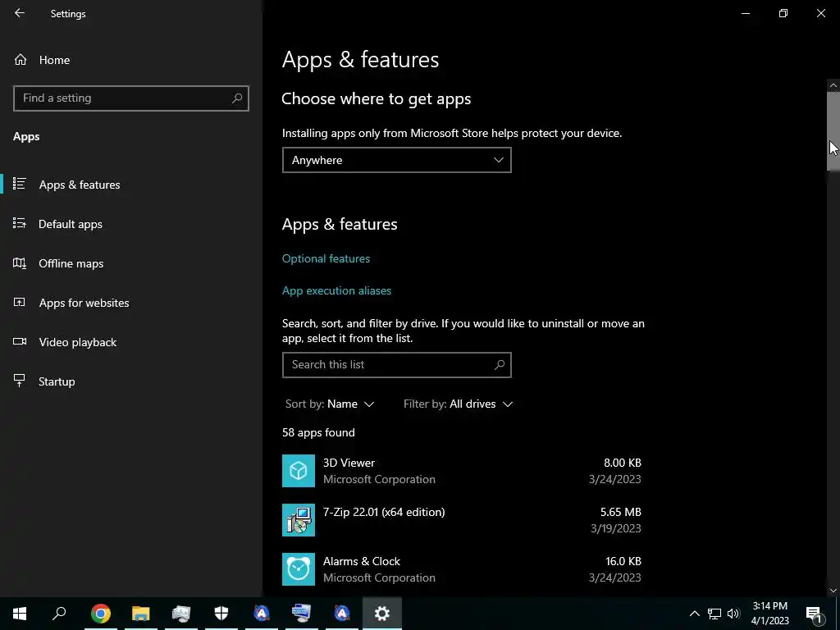Click the Apps for websites icon
This screenshot has width=840, height=630.
tap(20, 302)
